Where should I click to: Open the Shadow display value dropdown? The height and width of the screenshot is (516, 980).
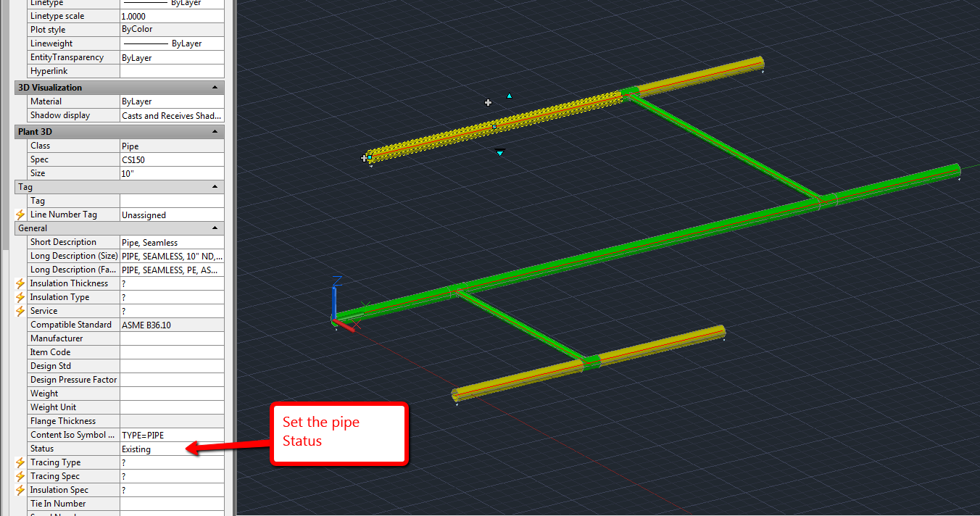(172, 115)
